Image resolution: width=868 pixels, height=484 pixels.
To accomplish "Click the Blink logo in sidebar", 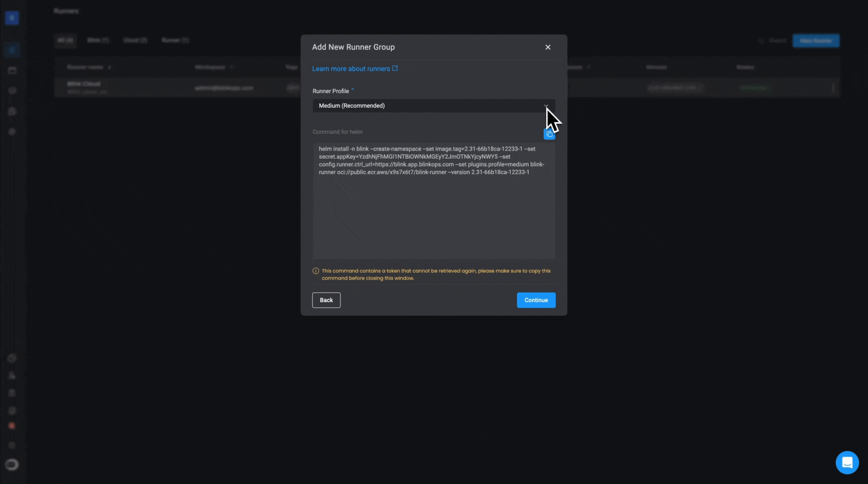I will coord(12,18).
